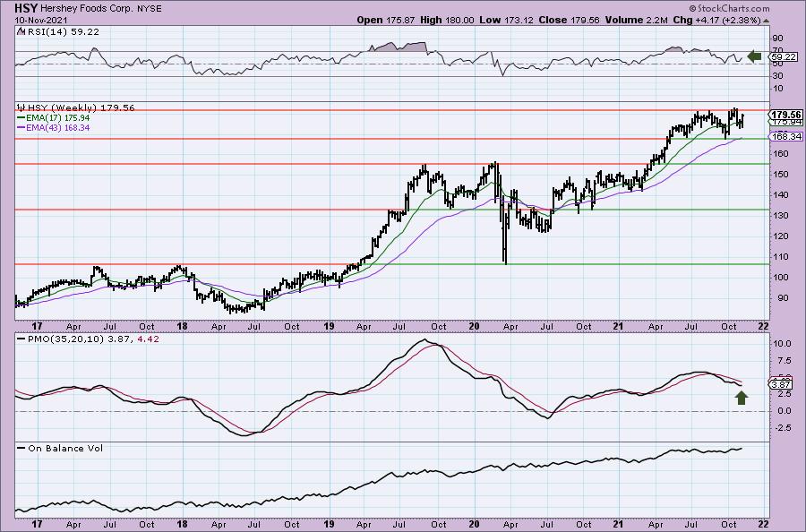Select the RSI(14) 59.22 indicator label

(x=62, y=32)
